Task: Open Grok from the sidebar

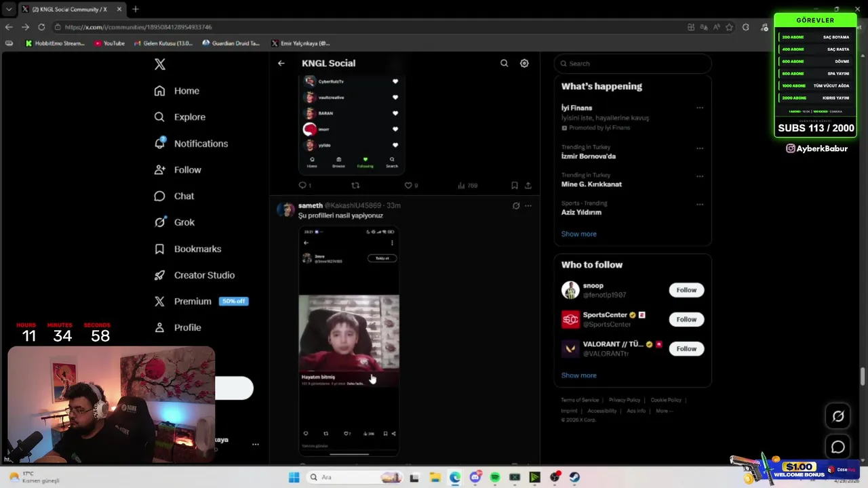Action: pyautogui.click(x=174, y=222)
